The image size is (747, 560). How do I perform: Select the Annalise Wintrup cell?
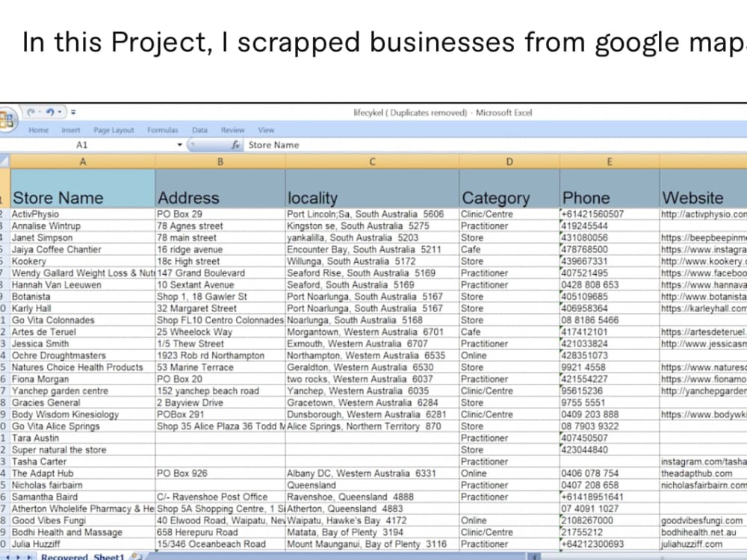coord(83,225)
